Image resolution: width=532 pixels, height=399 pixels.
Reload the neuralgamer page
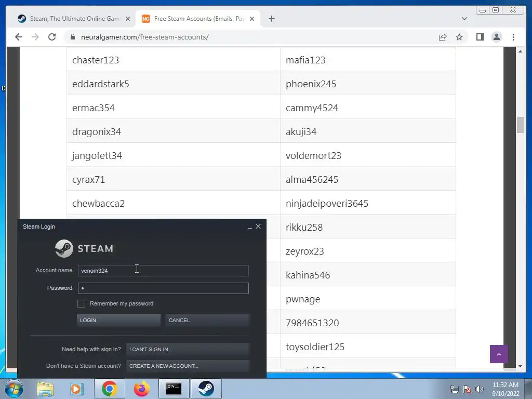52,37
